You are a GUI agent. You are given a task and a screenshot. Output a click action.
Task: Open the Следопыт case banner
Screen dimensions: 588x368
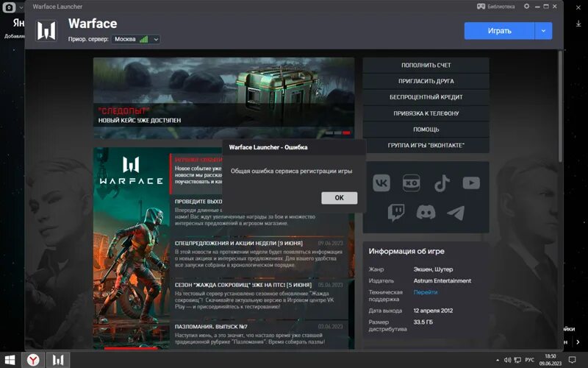click(223, 98)
